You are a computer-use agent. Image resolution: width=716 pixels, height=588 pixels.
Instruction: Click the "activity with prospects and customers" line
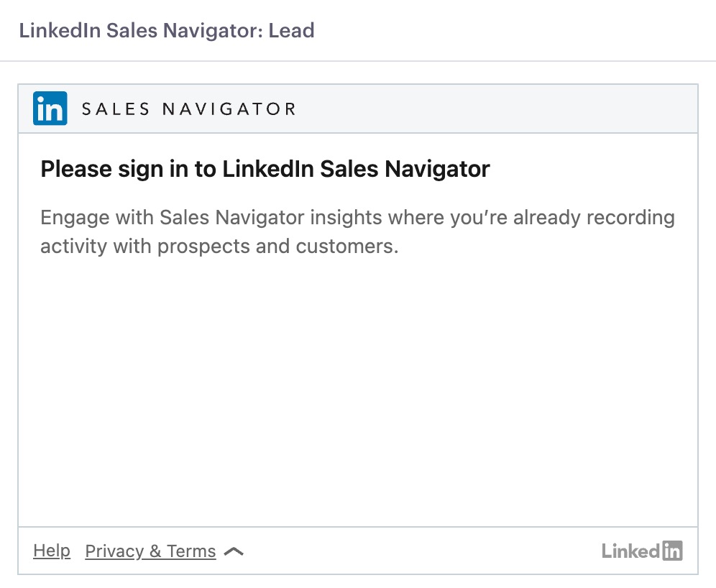click(x=219, y=247)
